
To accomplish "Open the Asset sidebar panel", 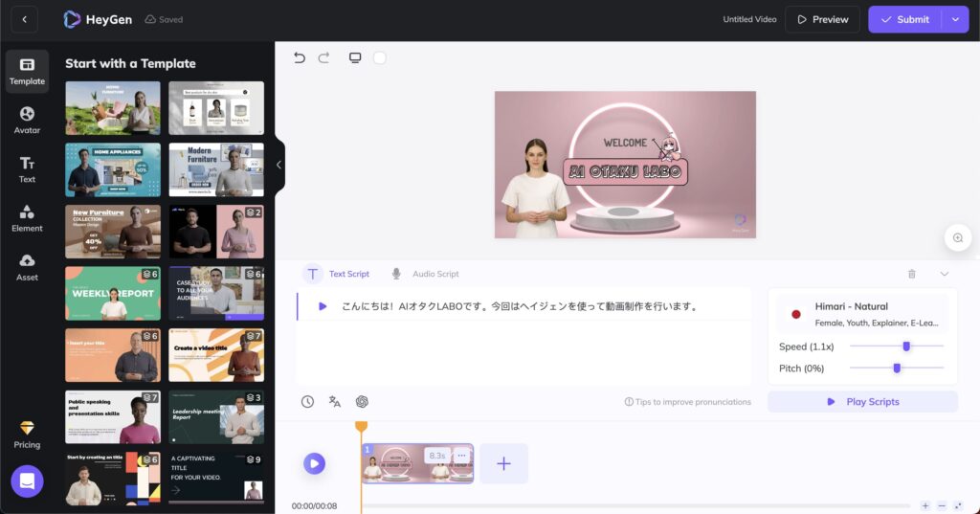I will pos(27,267).
